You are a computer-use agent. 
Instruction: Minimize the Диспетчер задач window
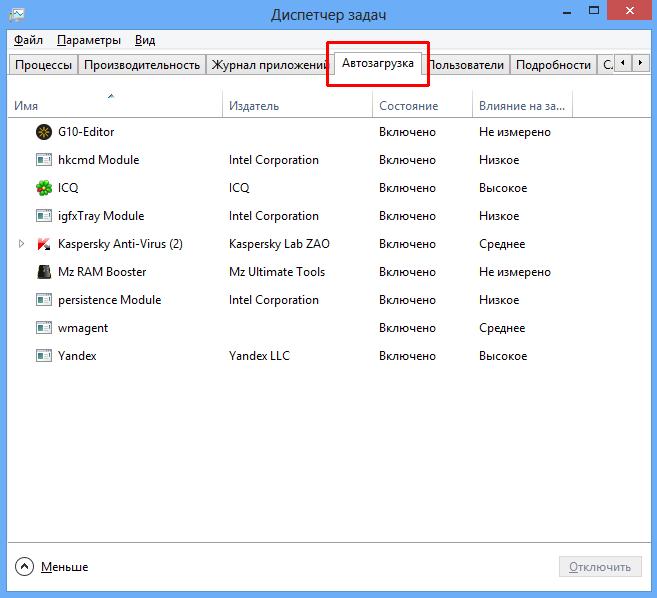click(x=567, y=11)
